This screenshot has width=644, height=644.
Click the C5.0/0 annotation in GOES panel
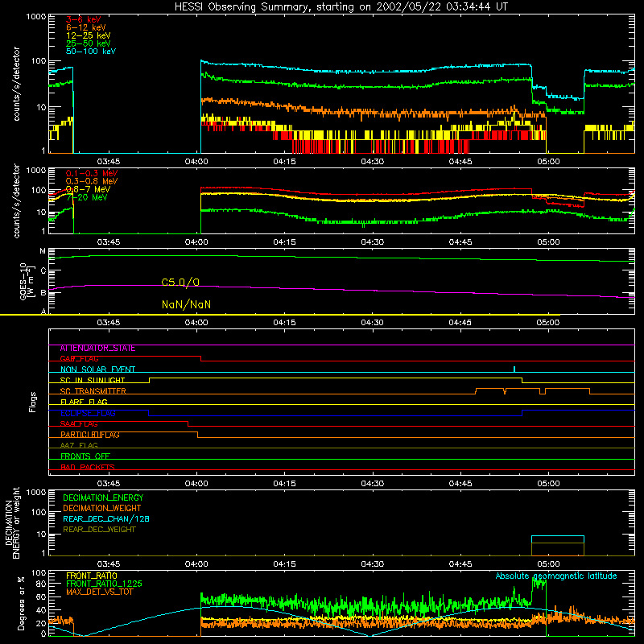coord(180,283)
